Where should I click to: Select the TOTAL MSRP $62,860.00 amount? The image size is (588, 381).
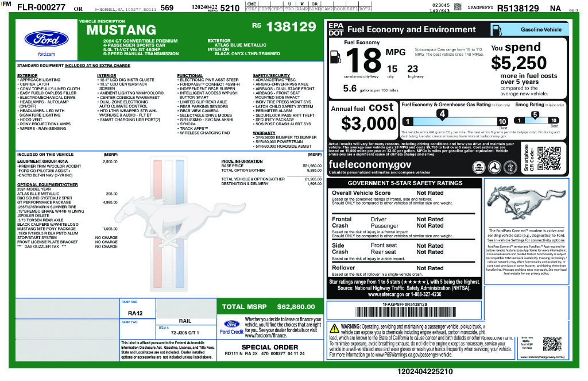pos(296,307)
